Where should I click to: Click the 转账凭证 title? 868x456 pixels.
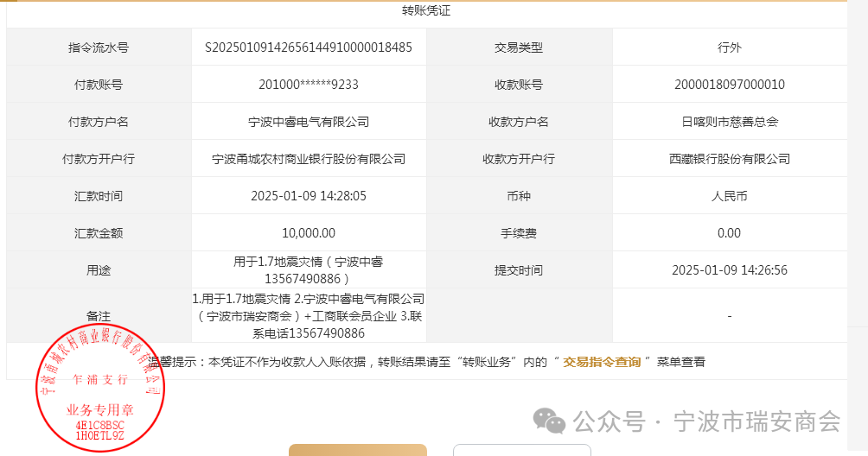tap(426, 10)
